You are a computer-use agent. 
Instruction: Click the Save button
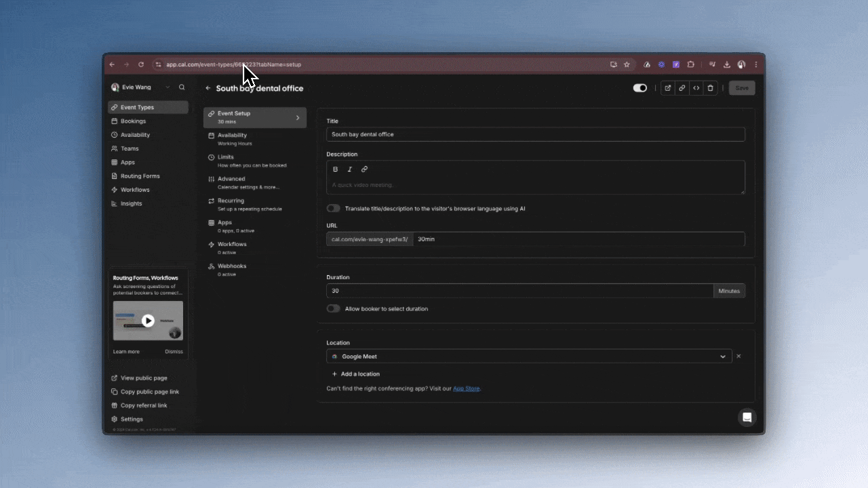[741, 87]
